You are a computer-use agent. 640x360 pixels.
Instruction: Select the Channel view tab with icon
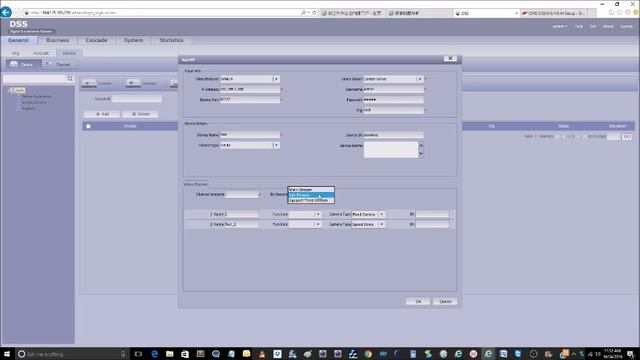tap(60, 64)
